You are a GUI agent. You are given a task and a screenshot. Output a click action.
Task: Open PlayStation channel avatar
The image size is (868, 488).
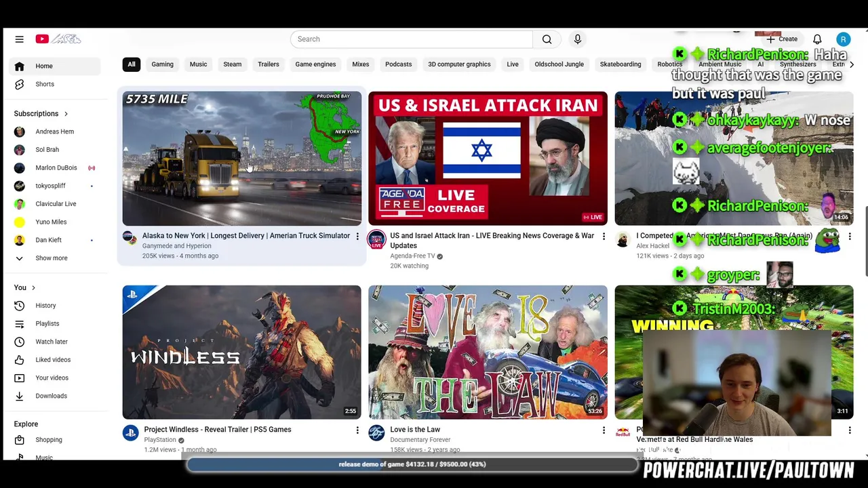point(130,432)
